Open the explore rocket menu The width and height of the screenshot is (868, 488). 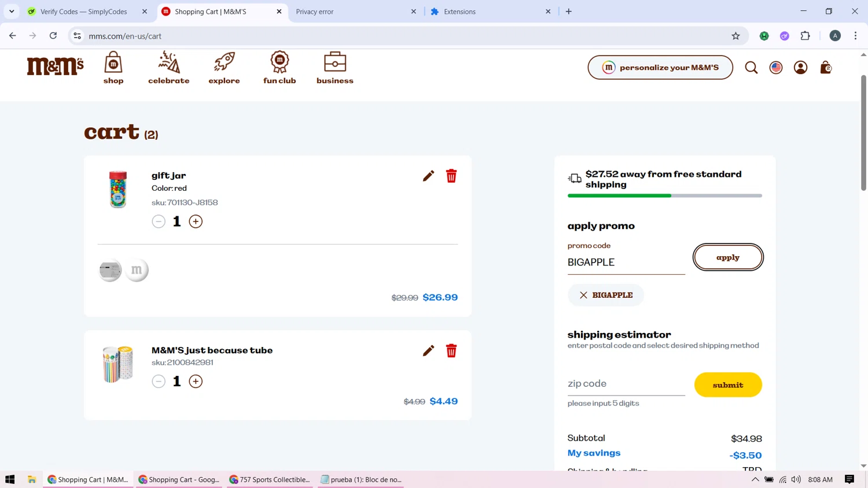pyautogui.click(x=224, y=68)
